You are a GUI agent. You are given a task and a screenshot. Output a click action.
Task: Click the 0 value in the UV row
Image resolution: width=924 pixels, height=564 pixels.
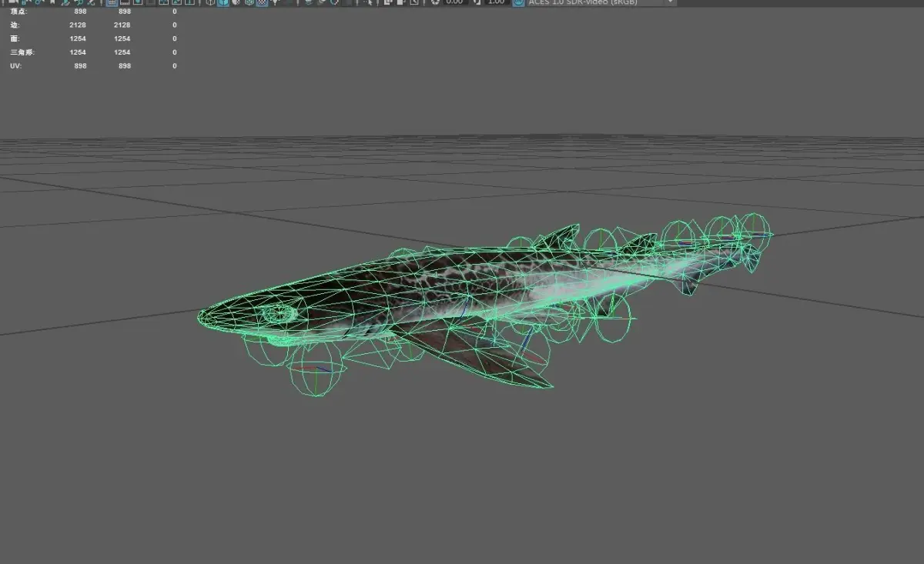tap(175, 66)
